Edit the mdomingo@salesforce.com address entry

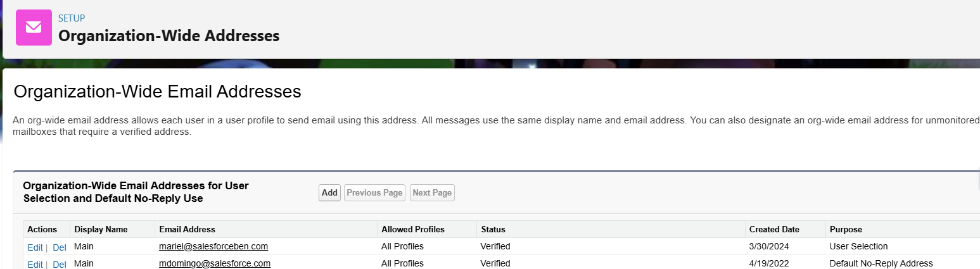coord(35,264)
